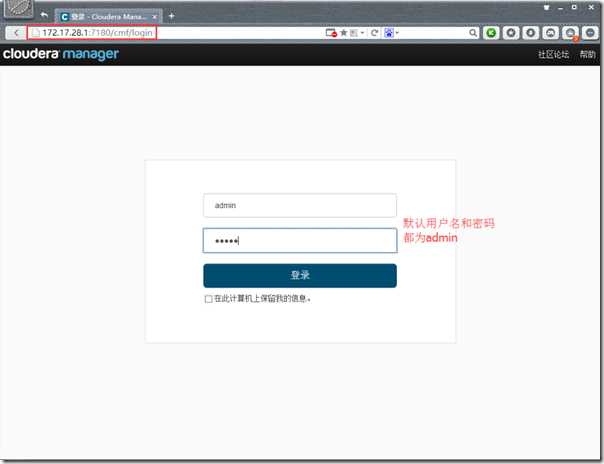Click the download arrow toolbar icon
604x464 pixels.
coord(530,33)
